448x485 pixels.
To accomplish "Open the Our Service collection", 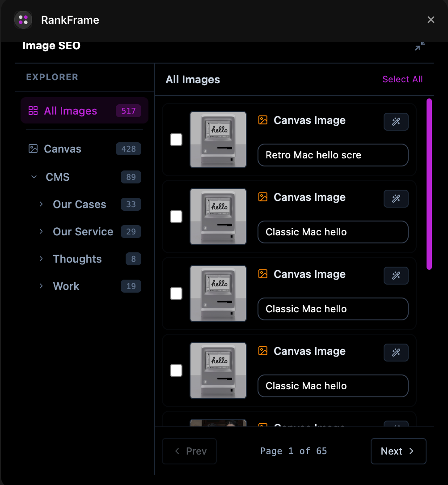I will (83, 232).
